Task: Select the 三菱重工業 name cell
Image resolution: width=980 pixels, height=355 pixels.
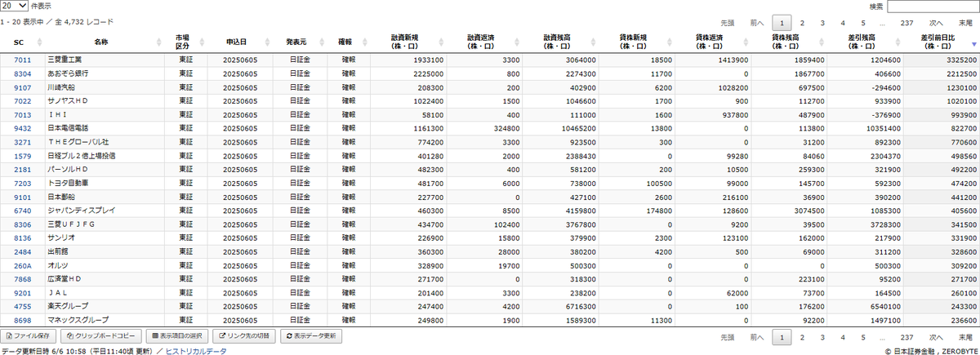Action: point(105,60)
